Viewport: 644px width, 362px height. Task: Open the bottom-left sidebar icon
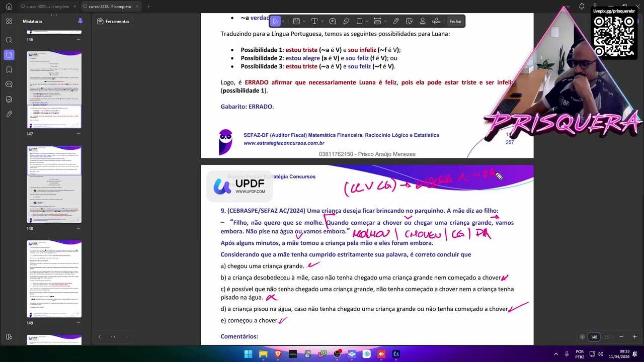click(9, 337)
